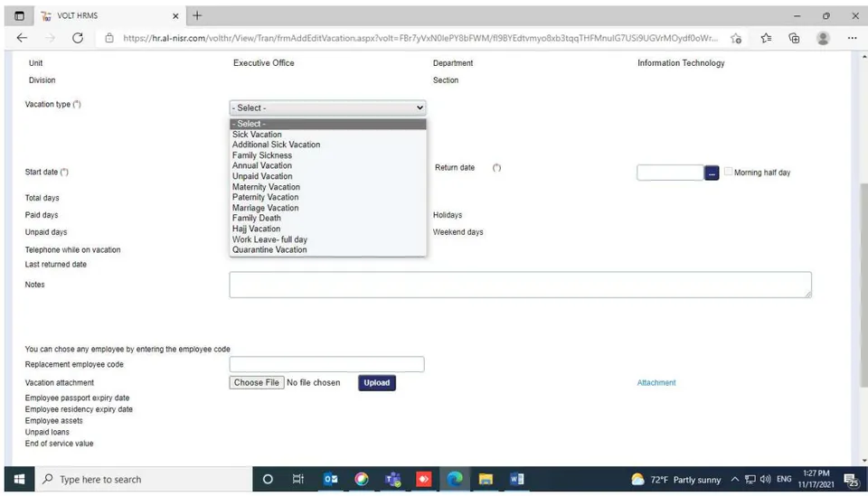Open the Favorites list icon
Viewport: 868px width, 496px height.
(x=766, y=38)
